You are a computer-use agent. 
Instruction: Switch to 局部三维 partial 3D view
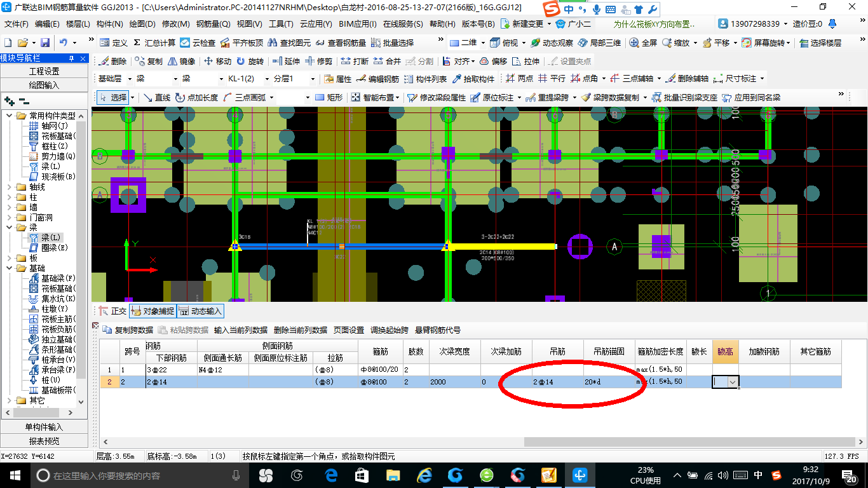click(x=599, y=43)
